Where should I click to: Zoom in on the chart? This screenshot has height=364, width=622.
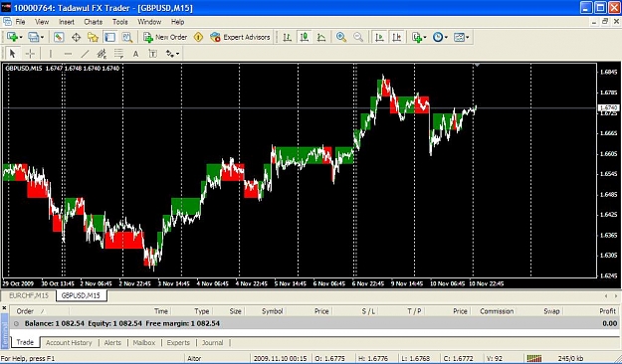click(341, 37)
